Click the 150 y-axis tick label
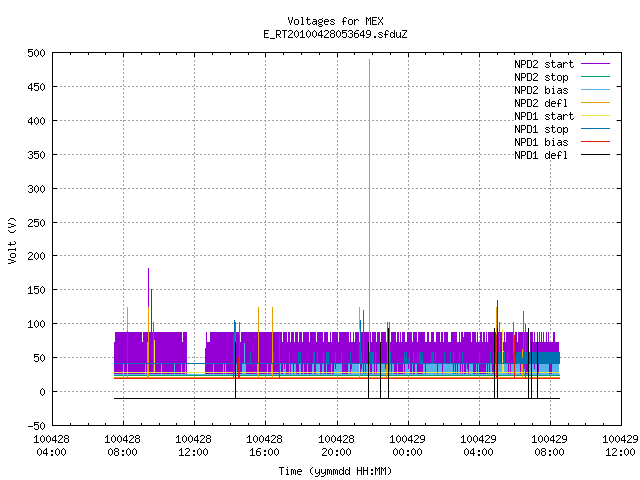The height and width of the screenshot is (480, 640). pyautogui.click(x=36, y=290)
